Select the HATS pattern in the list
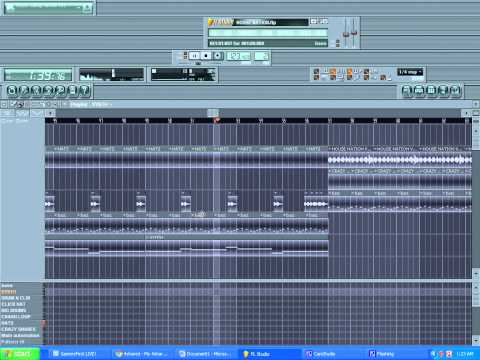Screen dimensions: 480x360 click(x=8, y=323)
